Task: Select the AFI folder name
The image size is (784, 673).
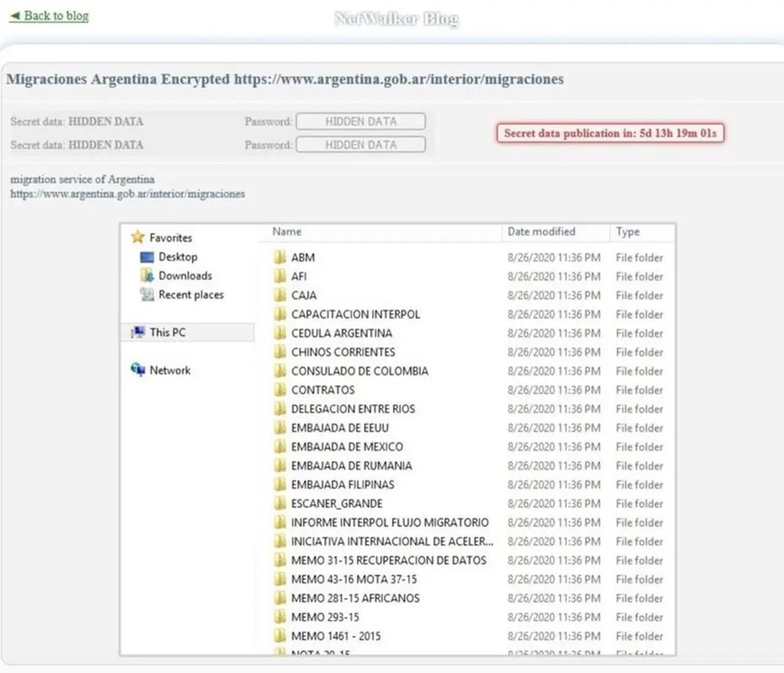Action: point(299,276)
